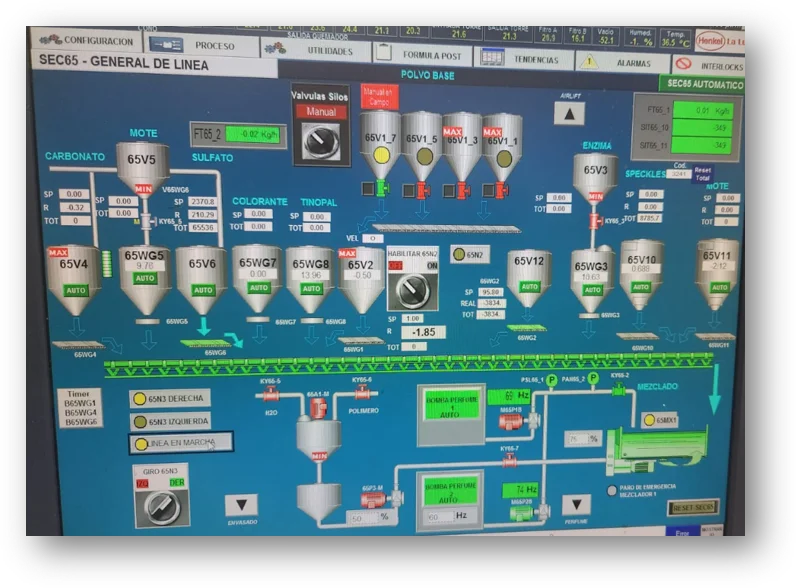Click the green M65P2B pump motor
The width and height of the screenshot is (797, 588).
(520, 512)
